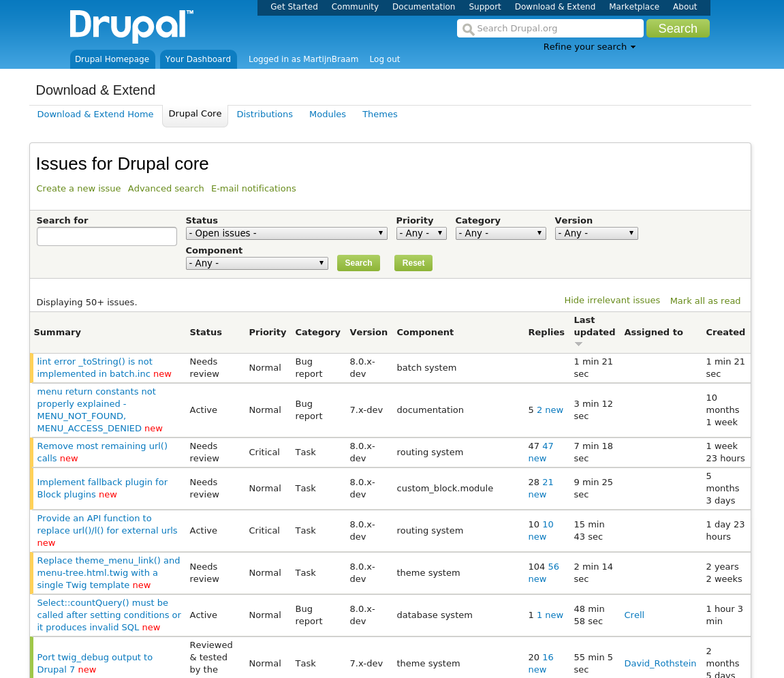This screenshot has height=678, width=784.
Task: Open the Component dropdown
Action: pyautogui.click(x=257, y=263)
